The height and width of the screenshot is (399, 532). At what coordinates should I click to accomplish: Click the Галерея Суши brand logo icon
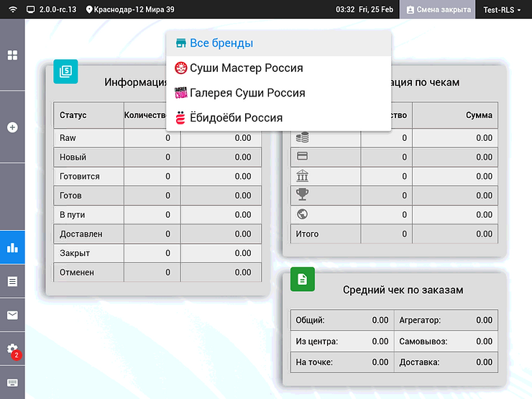(x=181, y=93)
